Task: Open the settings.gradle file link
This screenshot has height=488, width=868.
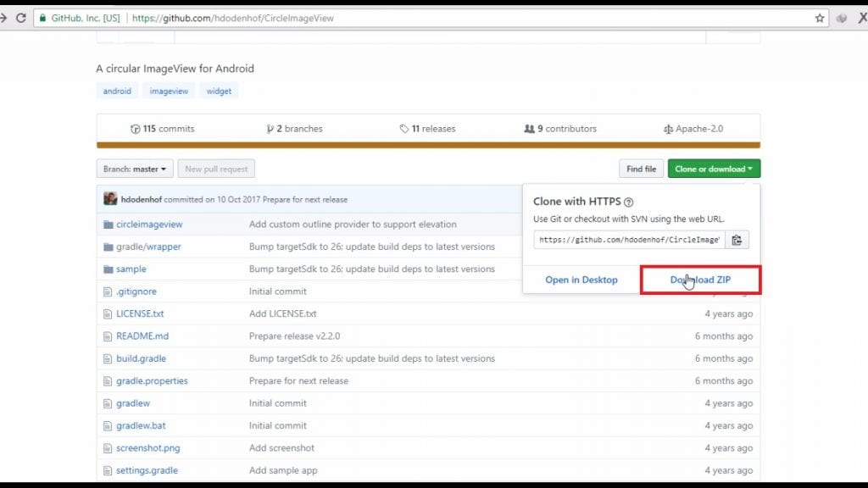Action: coord(147,470)
